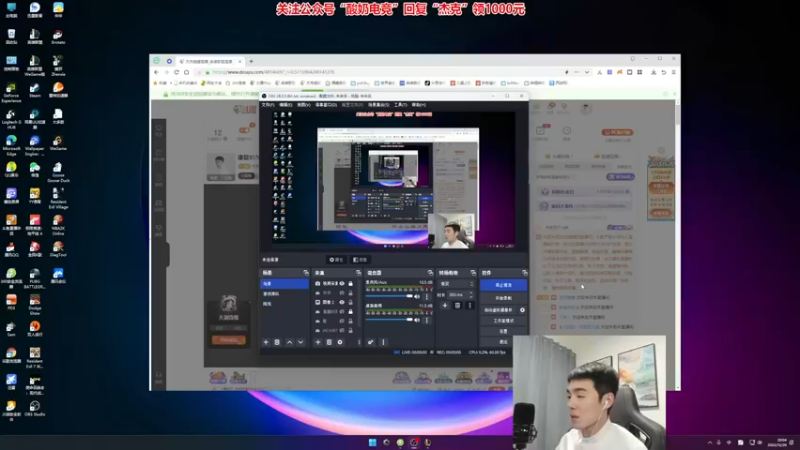This screenshot has width=800, height=450.
Task: Select the highlighted first scene in list
Action: pos(285,284)
